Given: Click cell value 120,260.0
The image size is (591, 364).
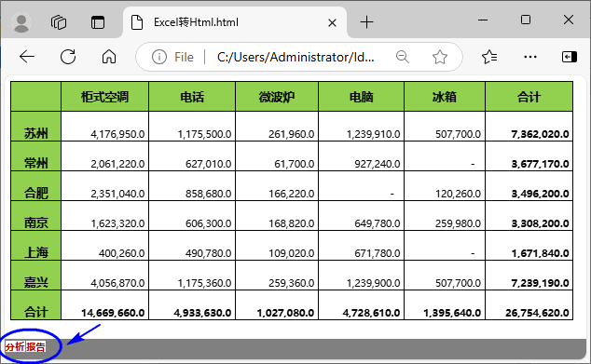Looking at the screenshot, I should pos(458,194).
